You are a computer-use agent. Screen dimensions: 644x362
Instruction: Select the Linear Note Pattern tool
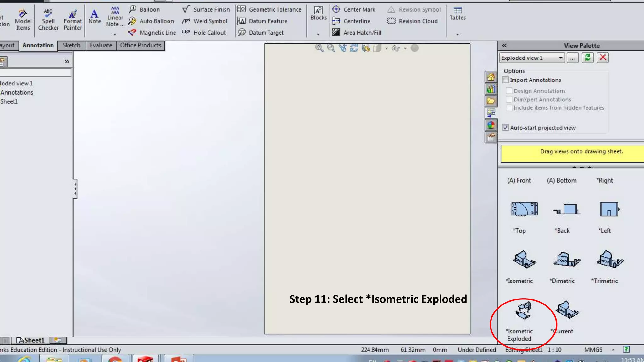115,16
